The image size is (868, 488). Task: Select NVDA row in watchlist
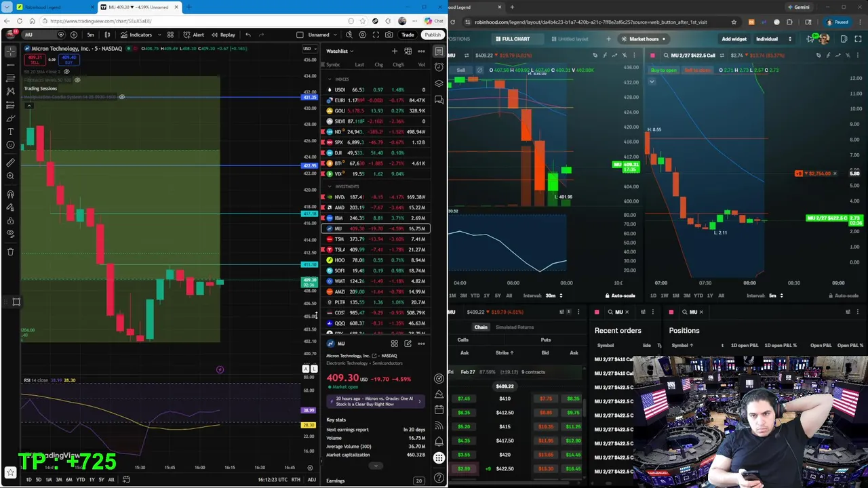click(376, 197)
